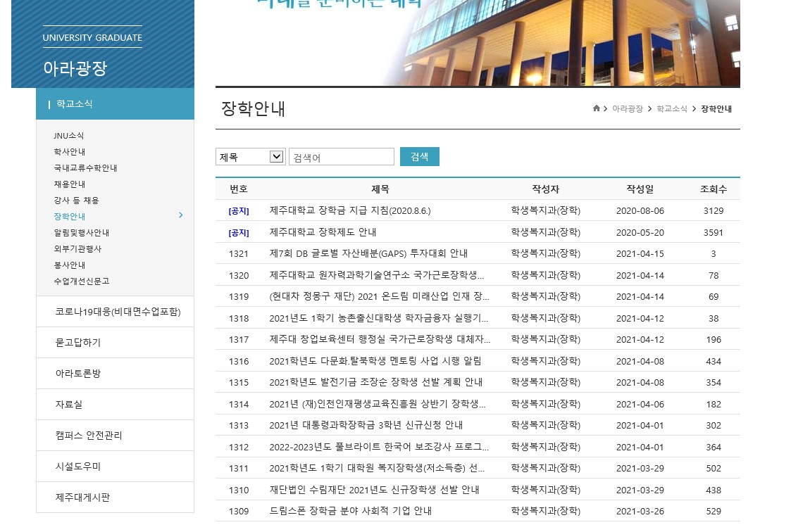Screen dimensions: 791x532
Task: Click inside the 검색어 search field
Action: 342,156
